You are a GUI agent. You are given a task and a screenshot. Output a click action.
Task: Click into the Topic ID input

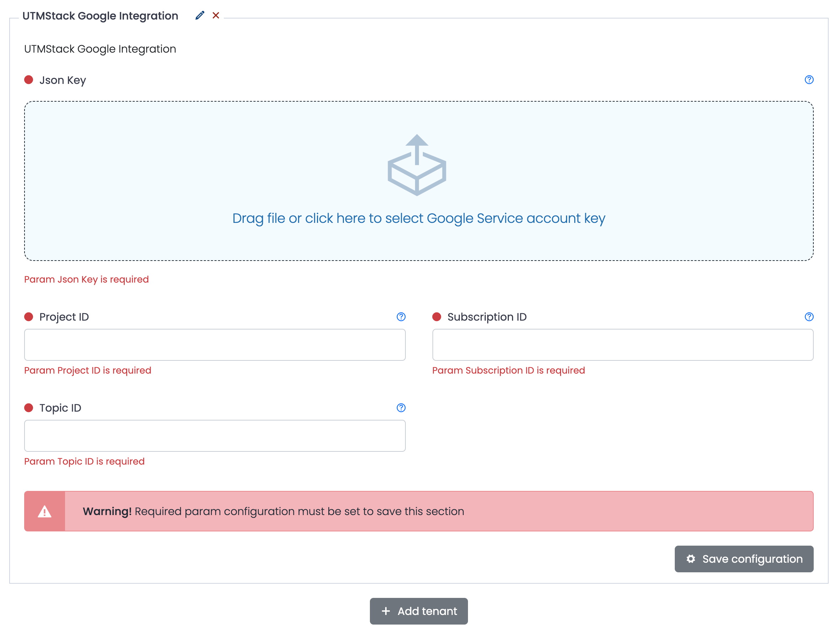click(215, 436)
